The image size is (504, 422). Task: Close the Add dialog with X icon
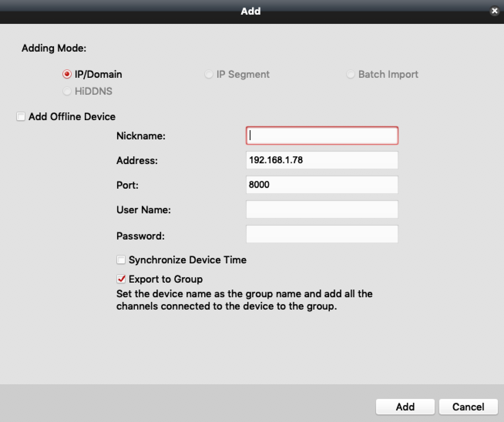(x=494, y=11)
